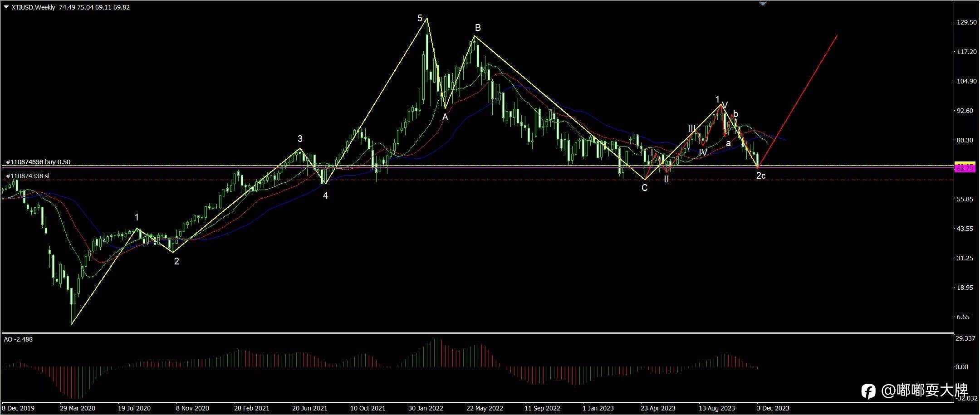
Task: Click the 18.95 price scale label
Action: coord(965,288)
